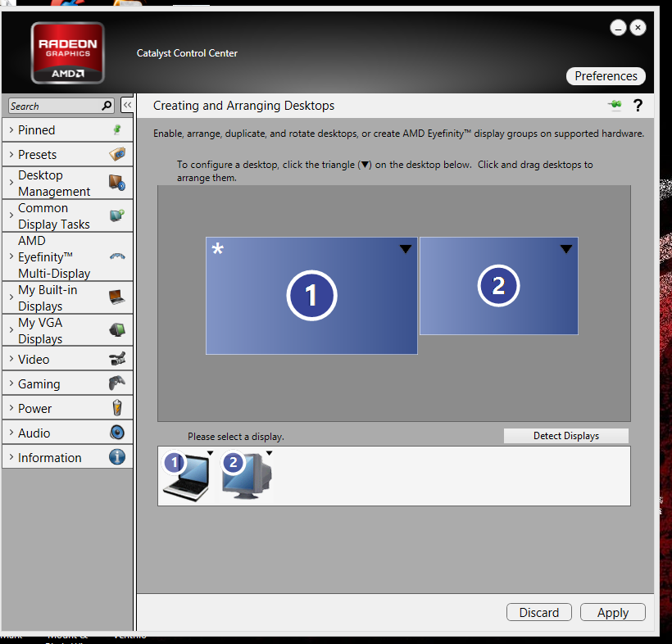Click Detect Displays
This screenshot has width=672, height=644.
(x=566, y=436)
